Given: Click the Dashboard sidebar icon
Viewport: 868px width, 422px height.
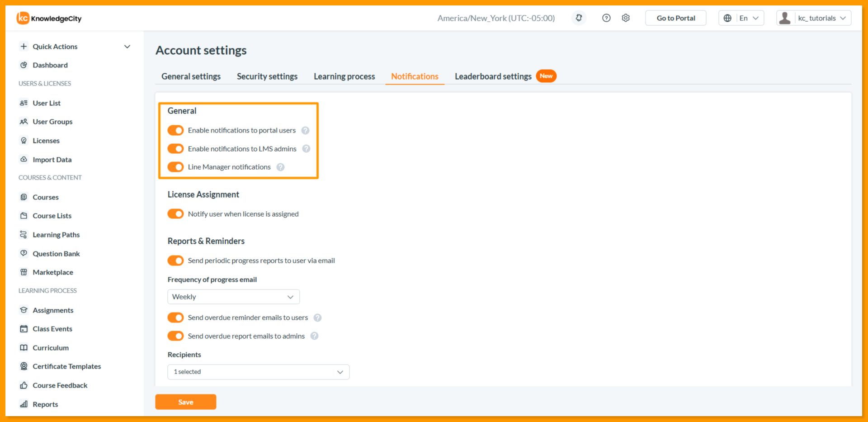Looking at the screenshot, I should (24, 65).
